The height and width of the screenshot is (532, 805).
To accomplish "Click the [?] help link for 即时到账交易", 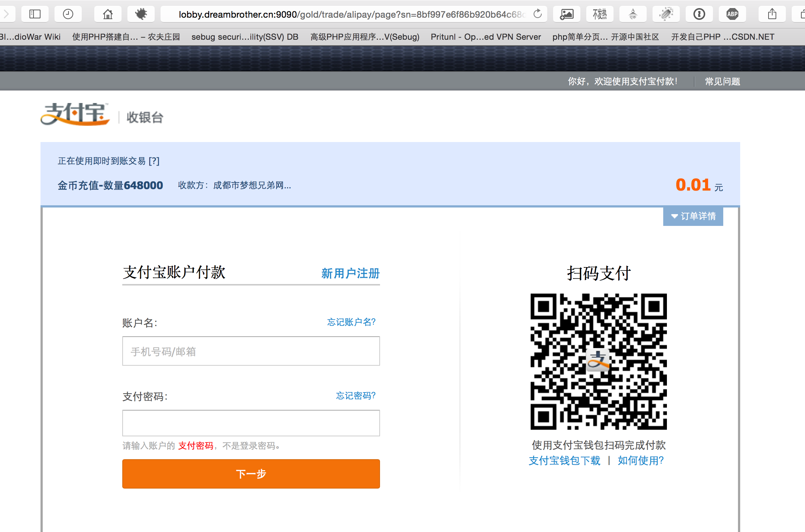I will pyautogui.click(x=154, y=161).
